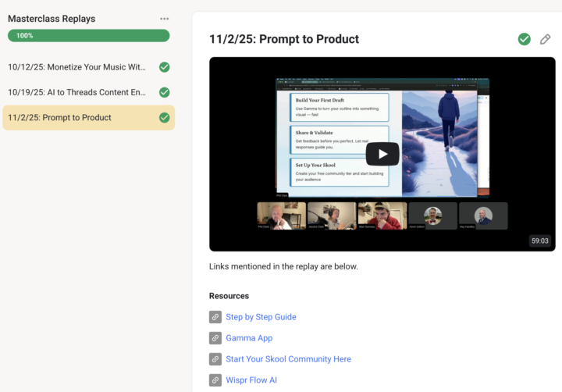Play the Prompt to Product video
Viewport: 562px width, 392px height.
click(382, 154)
